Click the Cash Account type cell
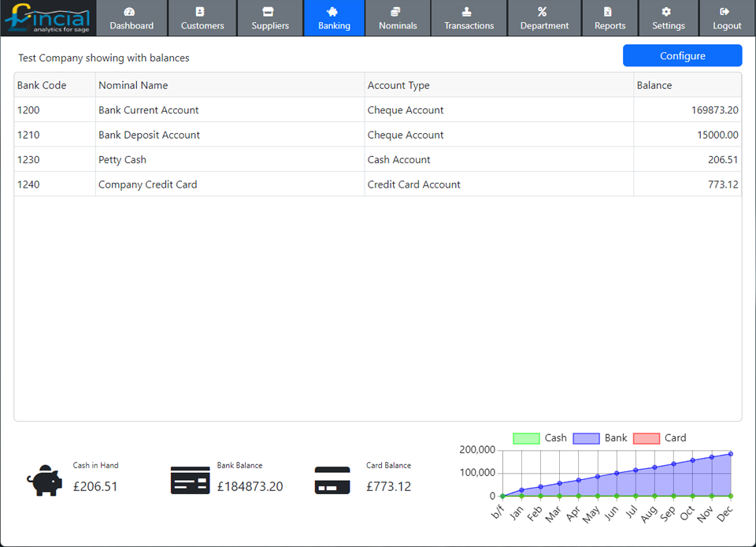The image size is (756, 547). click(499, 160)
